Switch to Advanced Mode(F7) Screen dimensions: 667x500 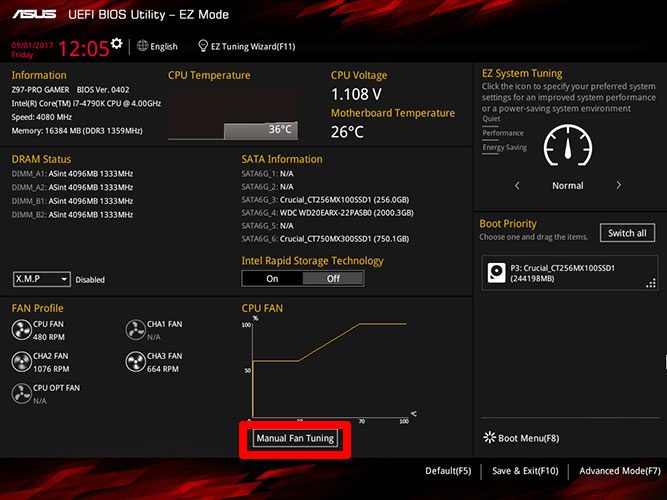coord(620,471)
